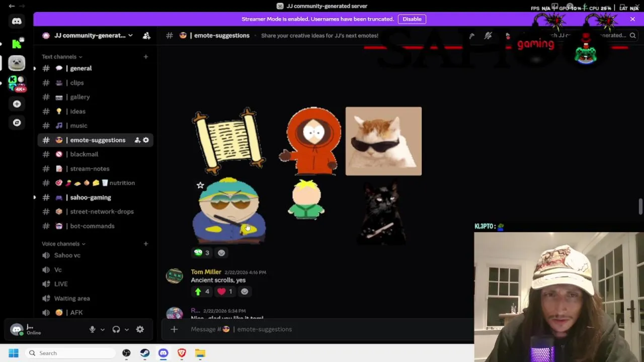This screenshot has height=362, width=644.
Task: Open emote-suggestions invite members icon
Action: (x=137, y=140)
